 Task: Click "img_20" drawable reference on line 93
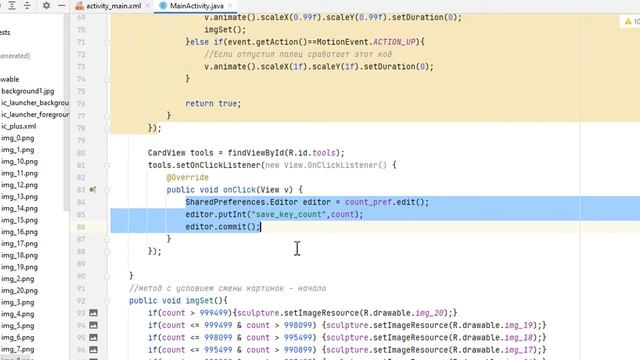[429, 313]
